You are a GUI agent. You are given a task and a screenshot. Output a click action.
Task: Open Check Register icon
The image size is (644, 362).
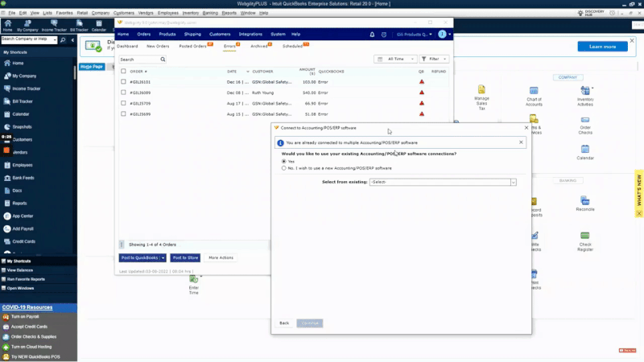(x=585, y=241)
